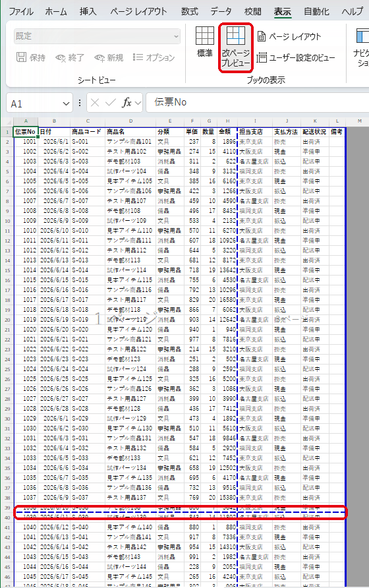This screenshot has width=369, height=588.
Task: Click the formula bar cancel X icon
Action: 95,103
